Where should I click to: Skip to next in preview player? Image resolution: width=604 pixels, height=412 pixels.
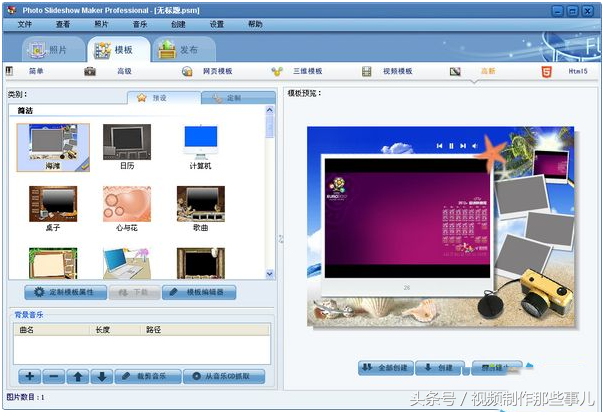tap(463, 146)
